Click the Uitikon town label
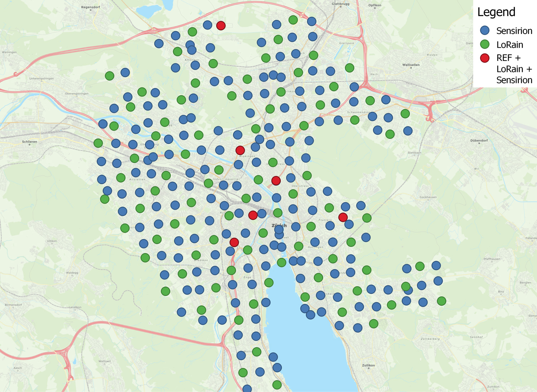This screenshot has height=392, width=537. pos(52,241)
